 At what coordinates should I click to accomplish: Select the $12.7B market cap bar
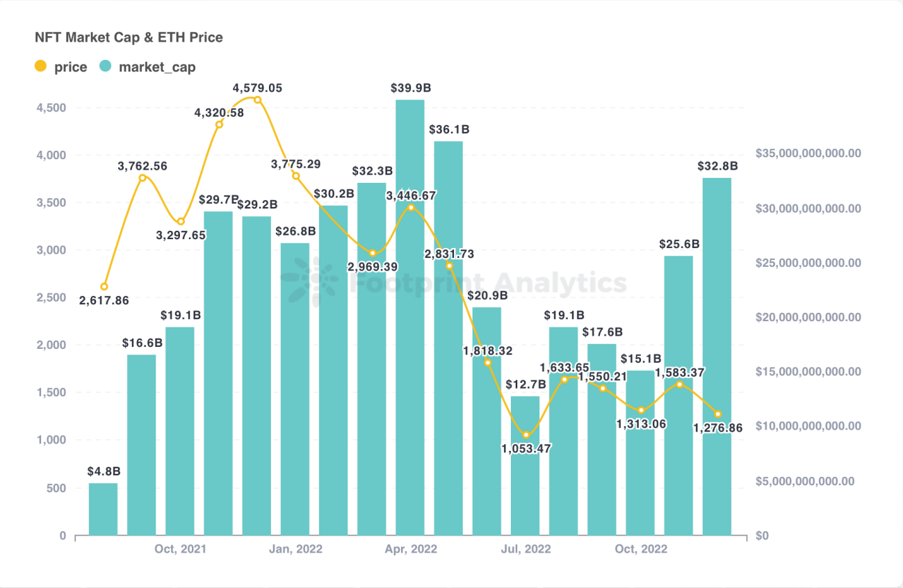tap(526, 466)
